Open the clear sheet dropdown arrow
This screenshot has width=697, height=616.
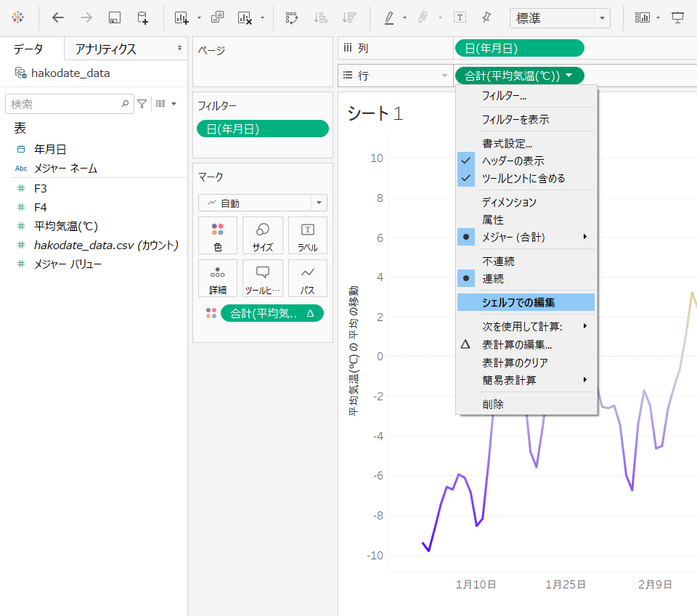coord(262,17)
